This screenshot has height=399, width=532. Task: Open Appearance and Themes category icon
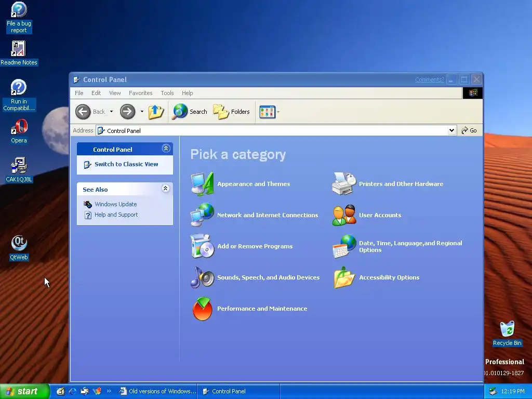pyautogui.click(x=203, y=184)
